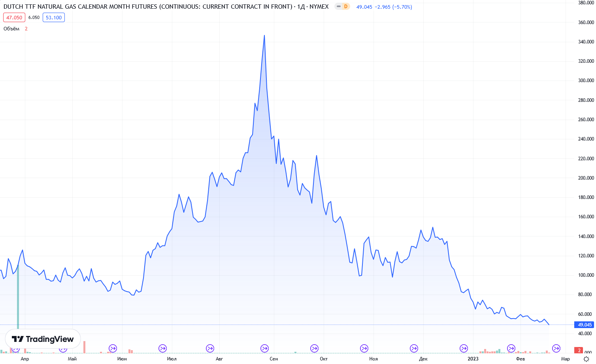
Task: Select contract rollover icon nearest Авг label
Action: tap(210, 348)
